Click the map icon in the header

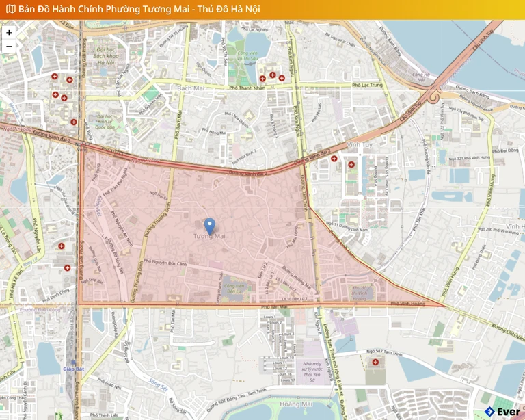[x=10, y=9]
